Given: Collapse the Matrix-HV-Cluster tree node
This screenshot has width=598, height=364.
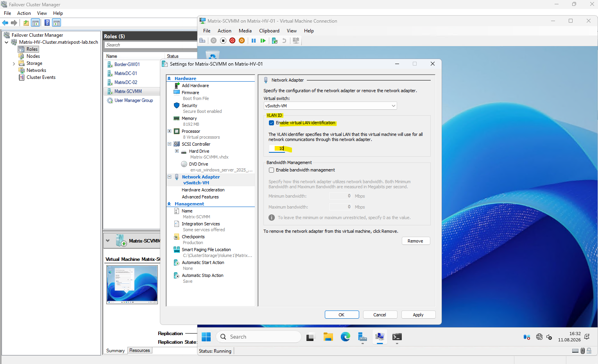Looking at the screenshot, I should coord(6,42).
